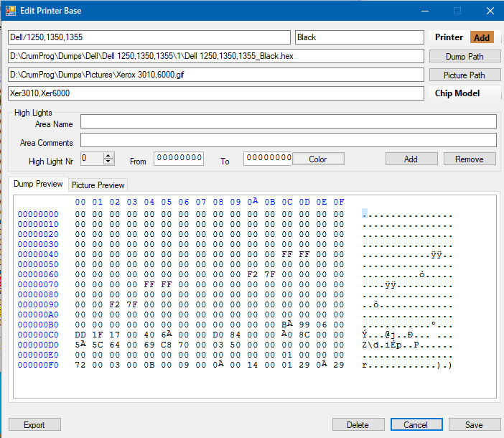This screenshot has width=504, height=438.
Task: Open the Color picker button
Action: coord(318,159)
